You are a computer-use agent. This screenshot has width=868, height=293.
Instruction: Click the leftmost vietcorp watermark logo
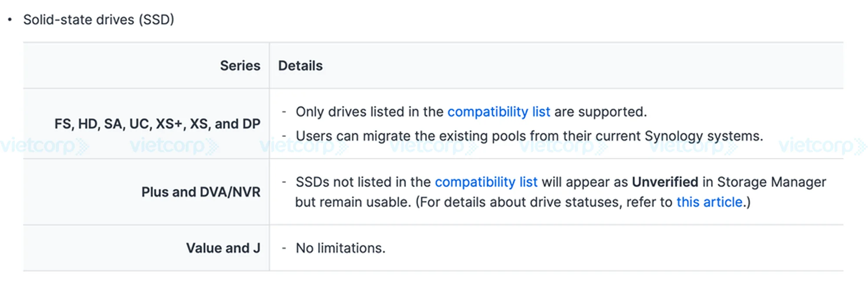[44, 146]
